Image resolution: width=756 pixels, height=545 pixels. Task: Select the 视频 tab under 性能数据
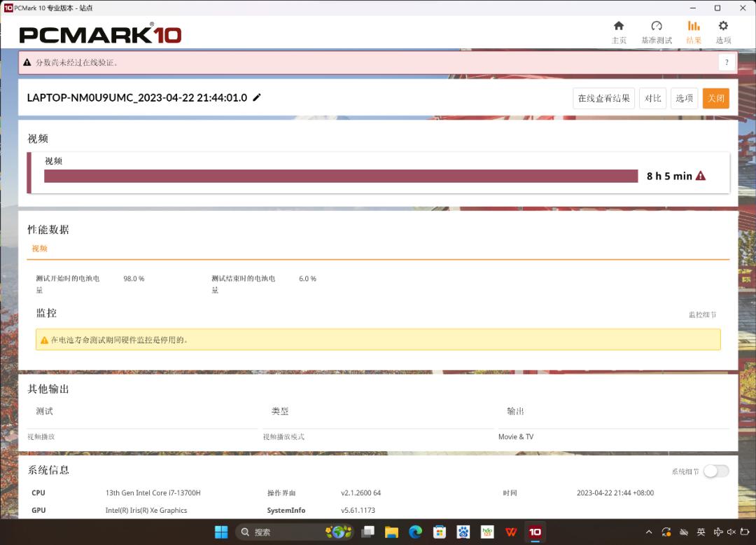39,249
